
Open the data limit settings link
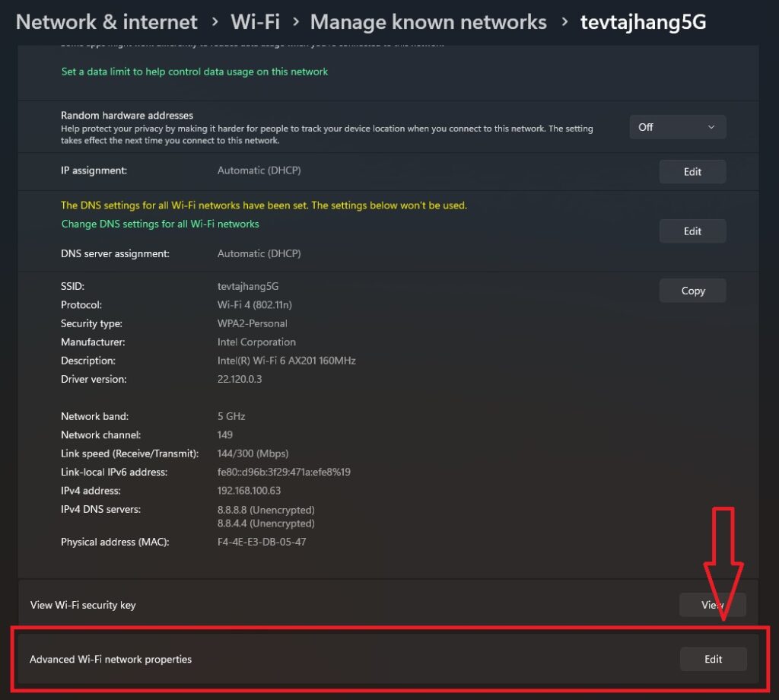[194, 72]
